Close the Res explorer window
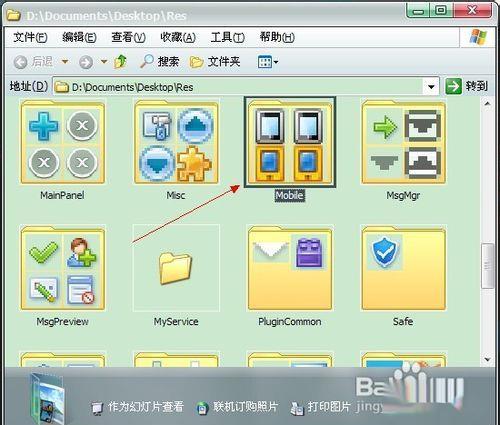This screenshot has width=500, height=425. [x=472, y=11]
